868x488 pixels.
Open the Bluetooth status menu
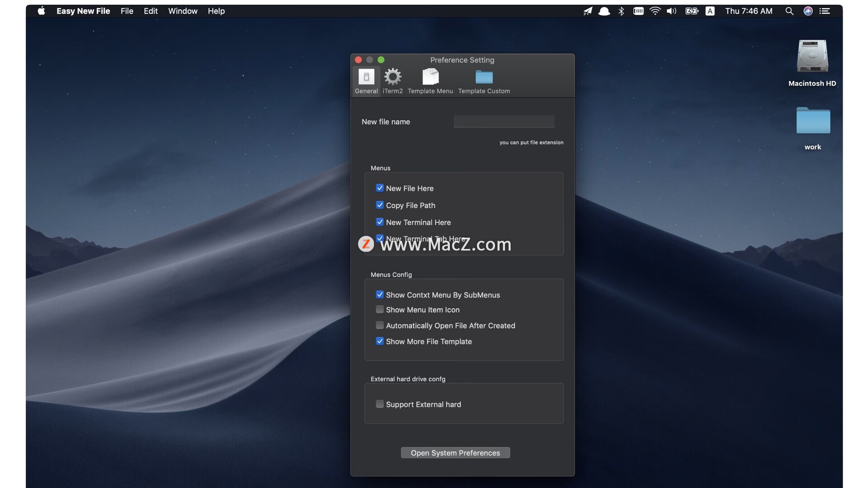click(x=621, y=11)
